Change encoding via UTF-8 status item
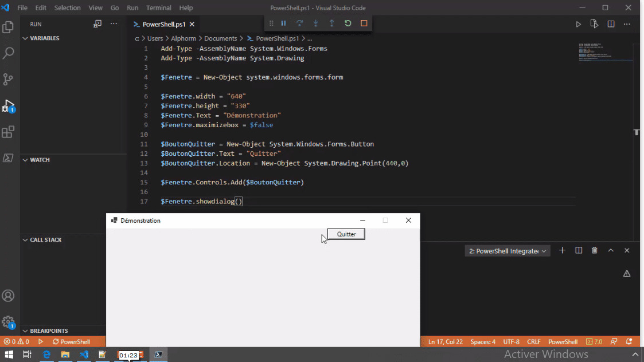The height and width of the screenshot is (362, 644). point(512,341)
